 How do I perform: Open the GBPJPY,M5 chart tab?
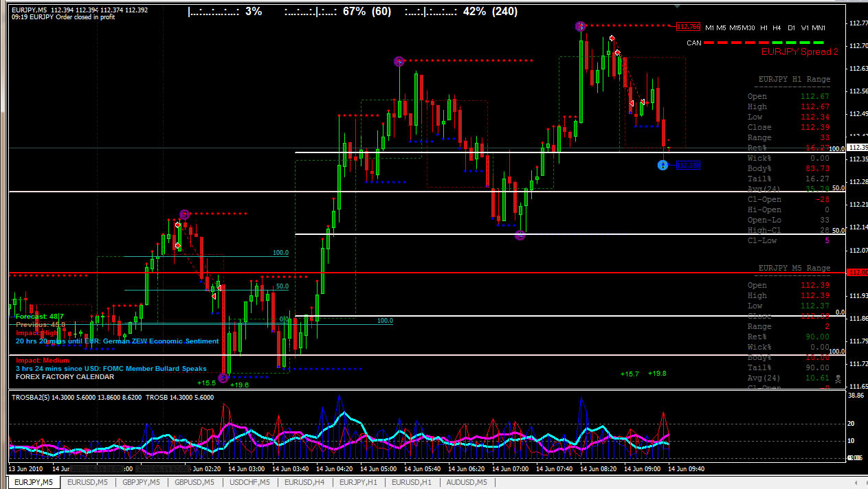(141, 482)
